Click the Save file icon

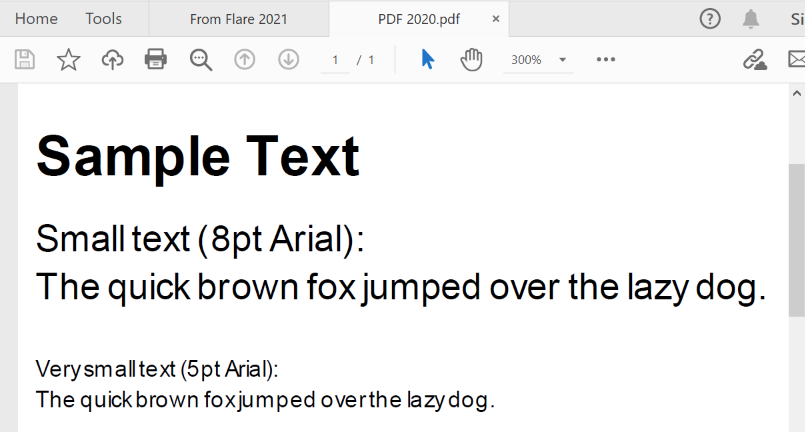pos(25,60)
